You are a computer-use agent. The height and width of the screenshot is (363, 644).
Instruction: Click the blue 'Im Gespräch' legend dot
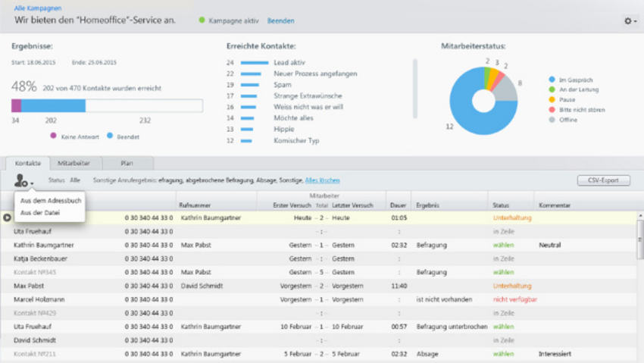(x=551, y=80)
